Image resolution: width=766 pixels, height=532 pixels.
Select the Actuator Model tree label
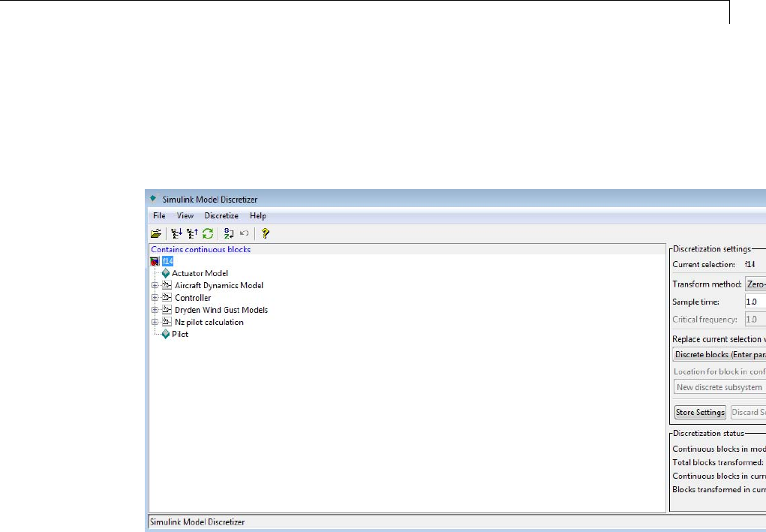tap(200, 273)
